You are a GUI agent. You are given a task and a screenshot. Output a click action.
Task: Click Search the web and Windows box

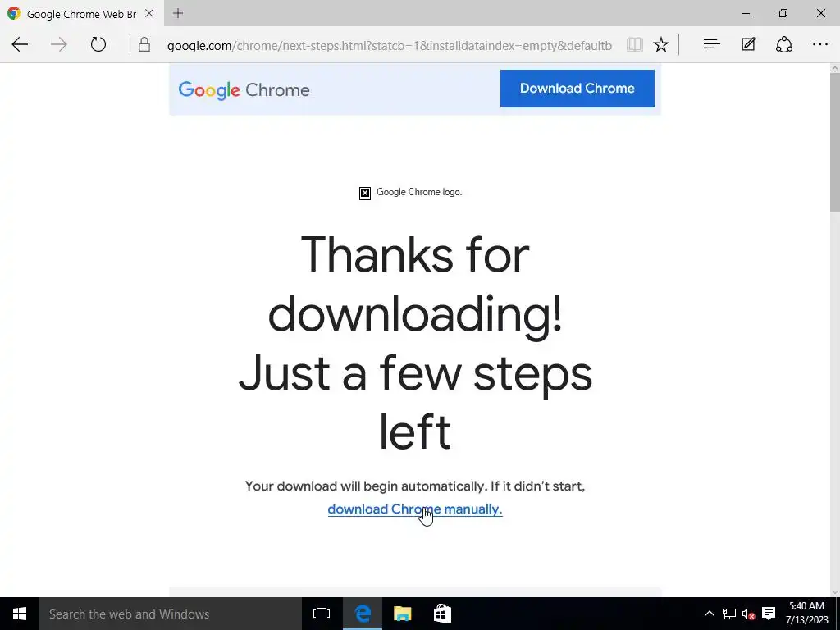[x=171, y=614]
